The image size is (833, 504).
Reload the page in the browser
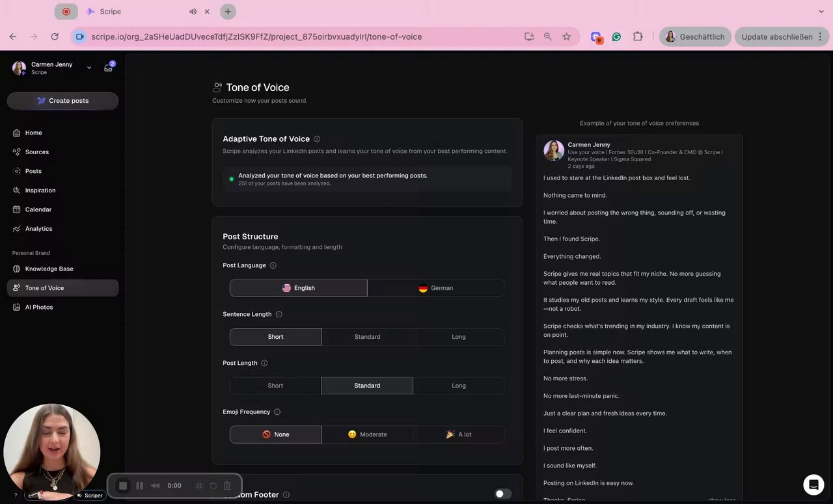55,37
